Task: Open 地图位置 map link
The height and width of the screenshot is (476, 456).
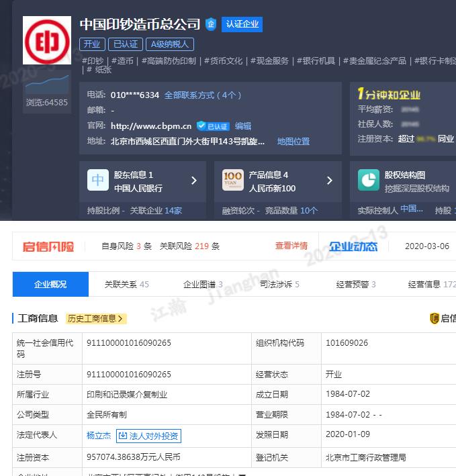Action: [293, 142]
